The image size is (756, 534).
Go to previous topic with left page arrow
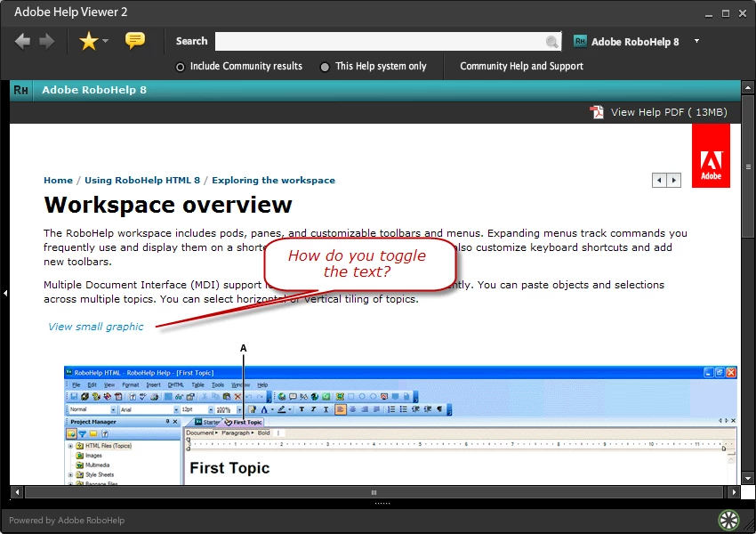pyautogui.click(x=659, y=181)
